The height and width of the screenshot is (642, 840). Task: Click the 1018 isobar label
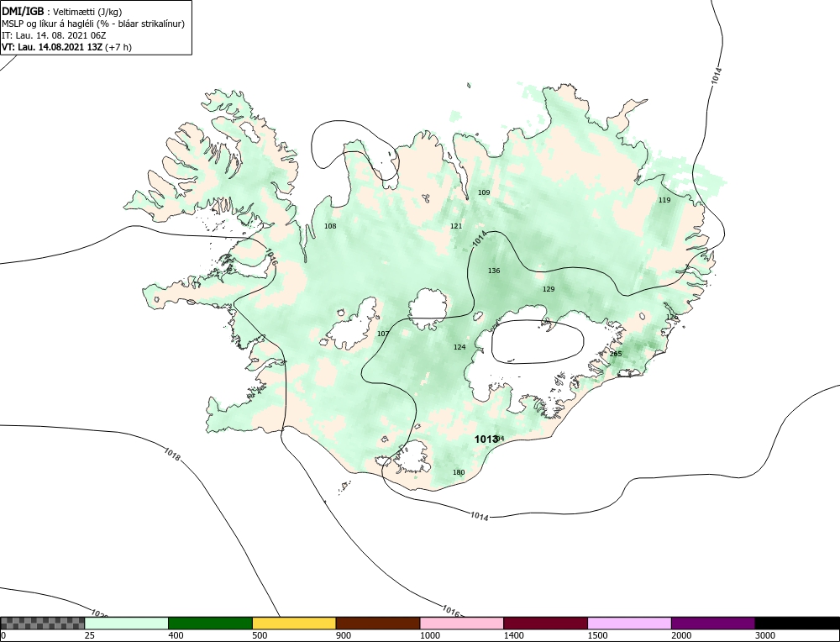[x=172, y=455]
